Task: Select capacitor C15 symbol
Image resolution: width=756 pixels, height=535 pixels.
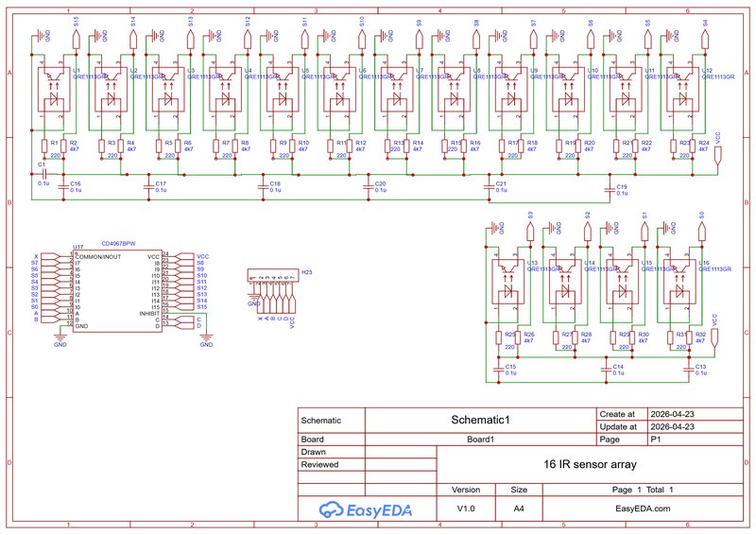Action: pyautogui.click(x=499, y=370)
